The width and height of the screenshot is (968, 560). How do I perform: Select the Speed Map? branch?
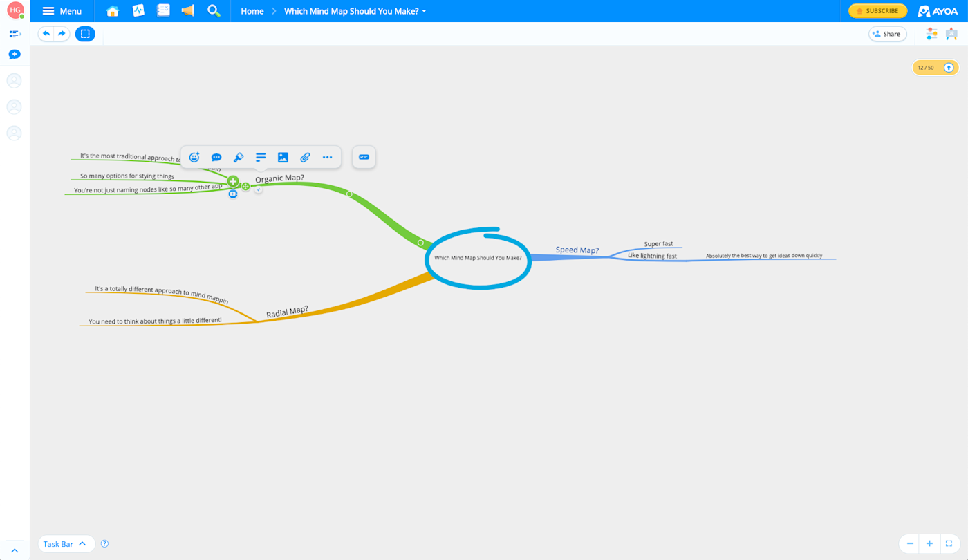pos(577,250)
